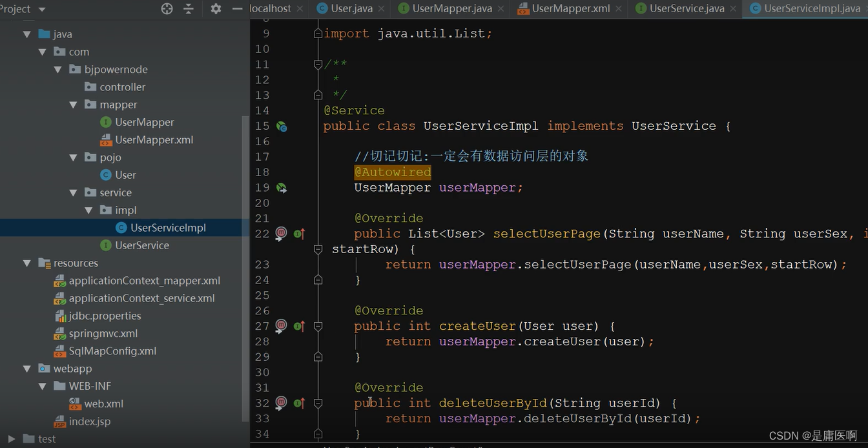This screenshot has width=868, height=448.
Task: Collapse the service package arrow
Action: [x=74, y=192]
